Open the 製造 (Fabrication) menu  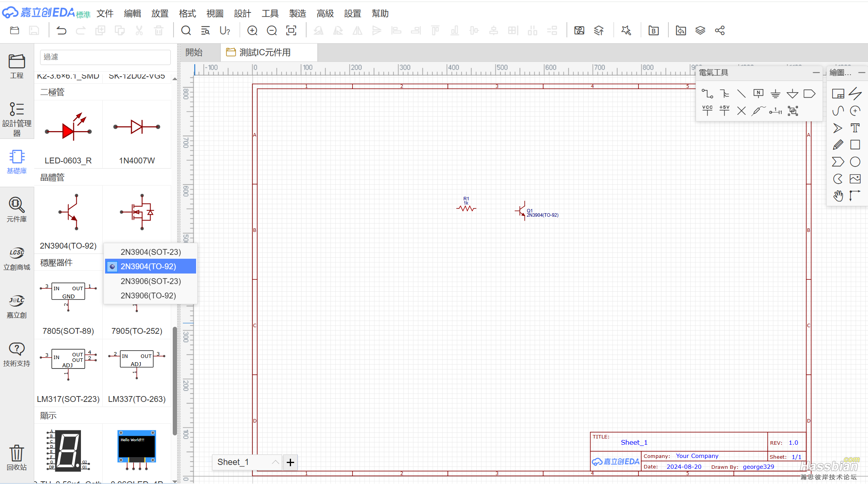[298, 14]
